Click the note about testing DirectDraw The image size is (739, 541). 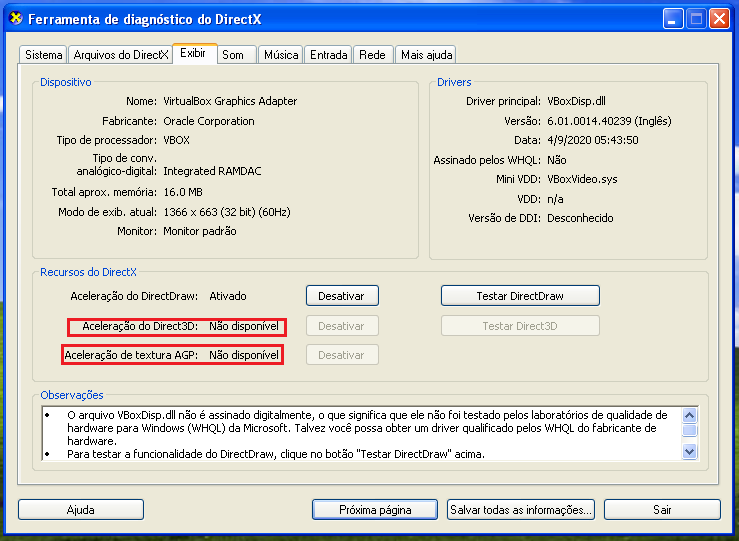(x=276, y=454)
